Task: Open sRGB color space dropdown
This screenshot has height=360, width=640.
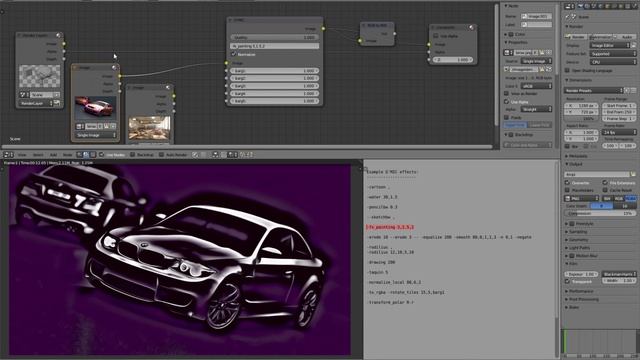Action: point(536,86)
